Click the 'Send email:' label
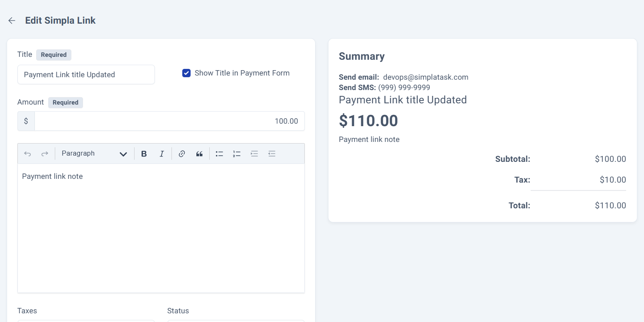Viewport: 644px width, 322px height. point(359,77)
